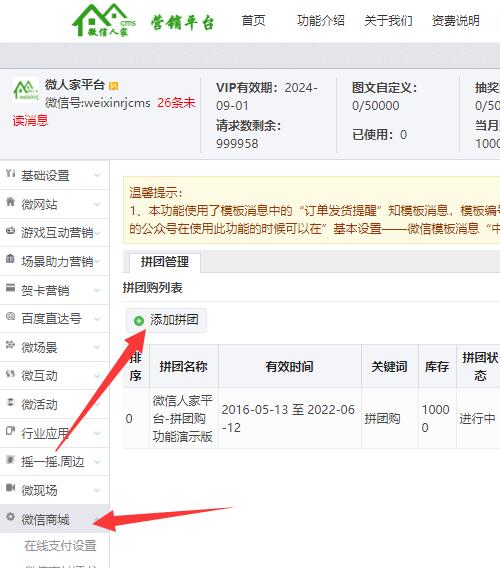Click the 拼团状态 column header
This screenshot has height=568, width=500.
pos(478,366)
